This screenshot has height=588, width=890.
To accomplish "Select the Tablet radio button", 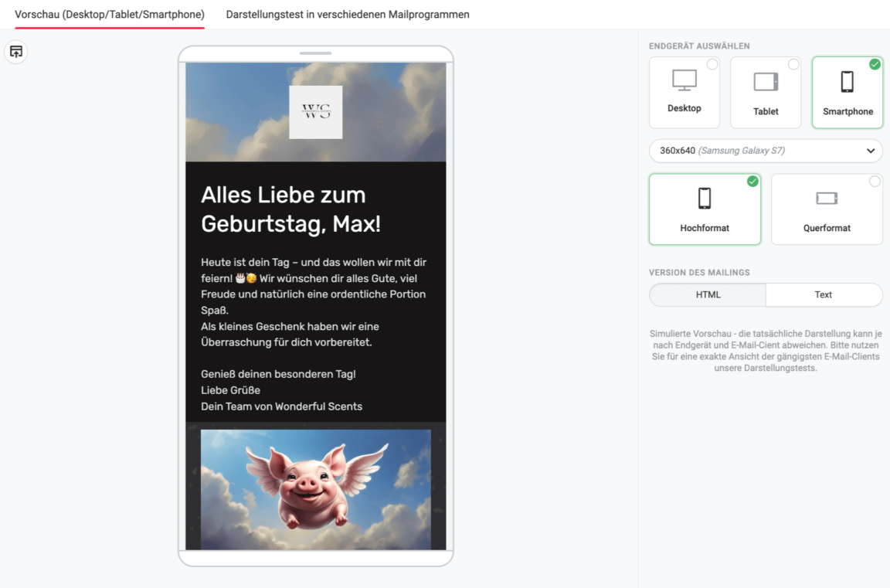I will point(793,64).
